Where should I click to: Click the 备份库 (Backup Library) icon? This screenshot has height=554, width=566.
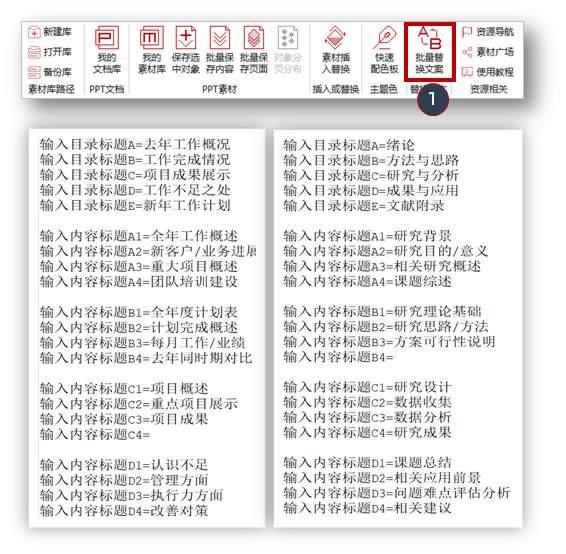point(34,72)
